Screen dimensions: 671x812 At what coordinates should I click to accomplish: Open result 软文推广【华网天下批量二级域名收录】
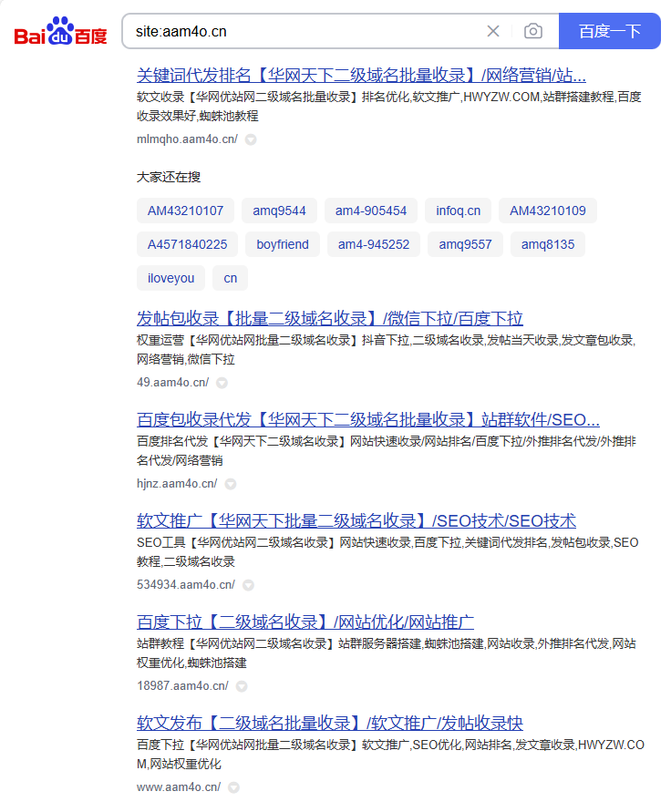tap(356, 521)
